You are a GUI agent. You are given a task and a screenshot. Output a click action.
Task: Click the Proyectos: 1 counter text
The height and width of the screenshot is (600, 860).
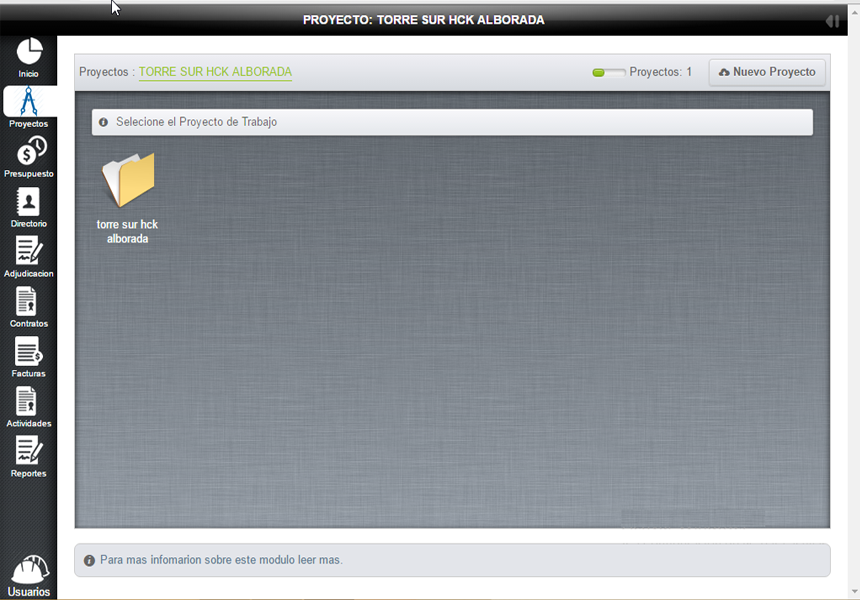[660, 72]
